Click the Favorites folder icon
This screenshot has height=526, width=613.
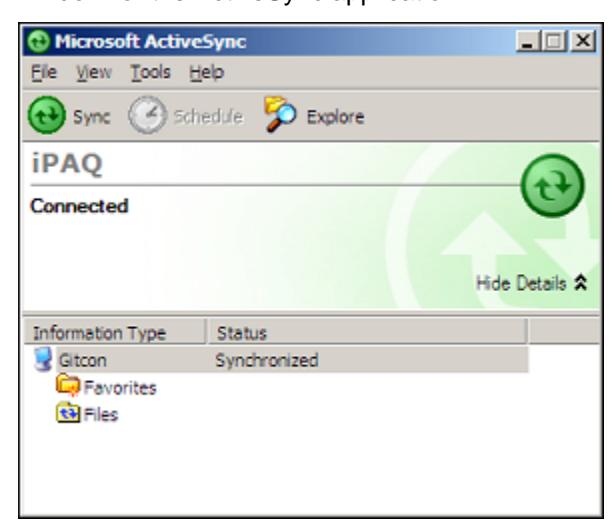point(68,386)
